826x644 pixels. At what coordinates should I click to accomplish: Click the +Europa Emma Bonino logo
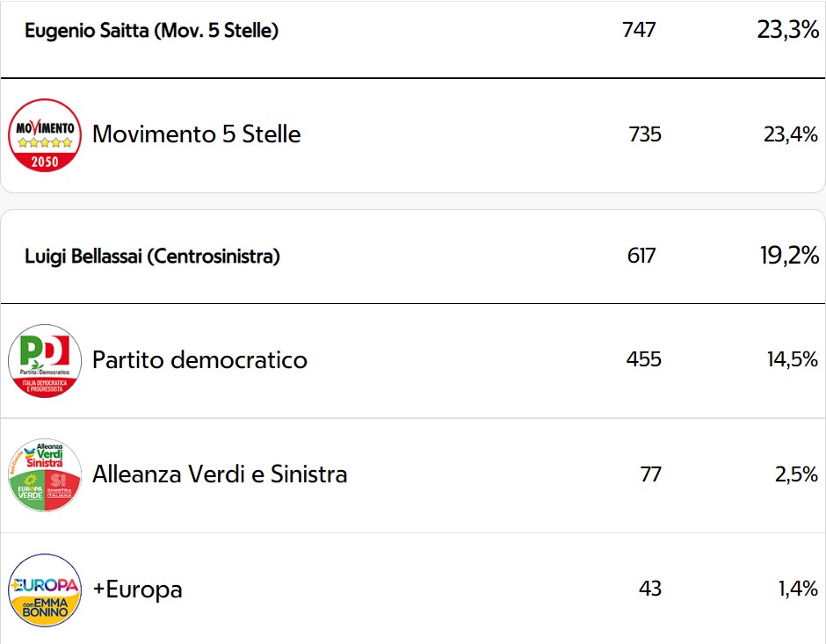point(45,590)
